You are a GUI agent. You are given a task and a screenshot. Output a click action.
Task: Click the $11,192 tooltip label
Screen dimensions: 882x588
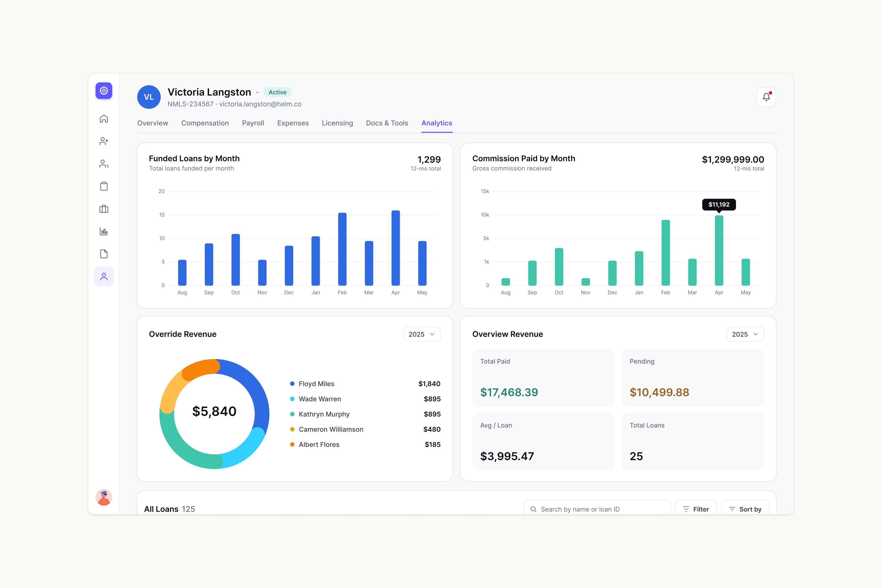point(719,204)
